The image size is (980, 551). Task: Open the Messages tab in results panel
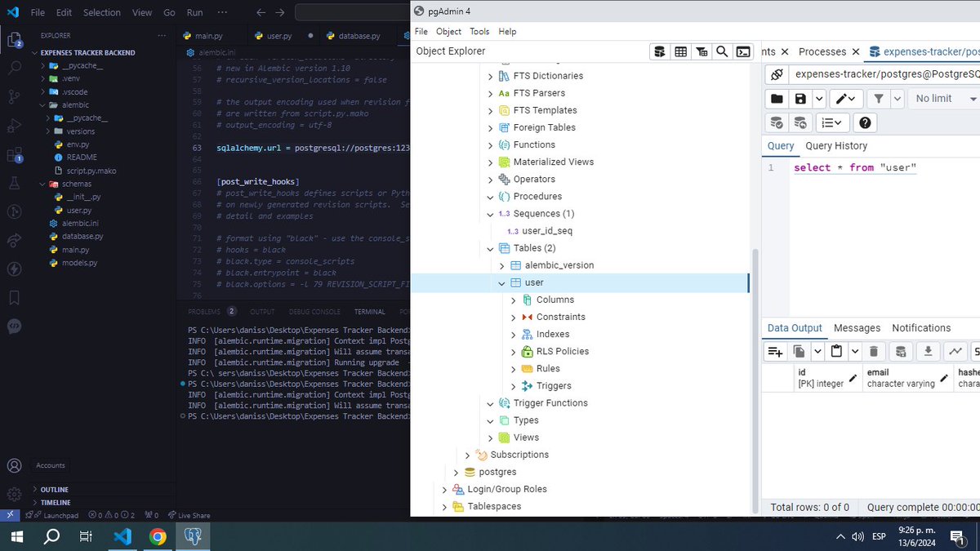(857, 327)
